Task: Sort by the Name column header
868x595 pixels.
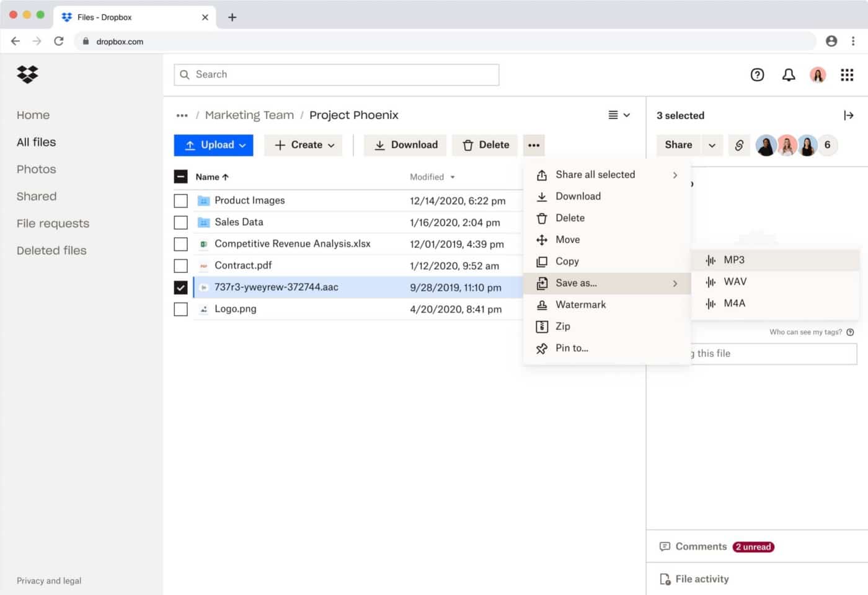Action: point(212,177)
